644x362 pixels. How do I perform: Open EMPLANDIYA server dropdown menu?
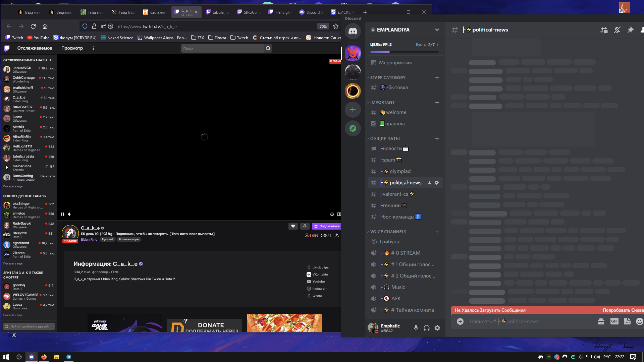[437, 30]
